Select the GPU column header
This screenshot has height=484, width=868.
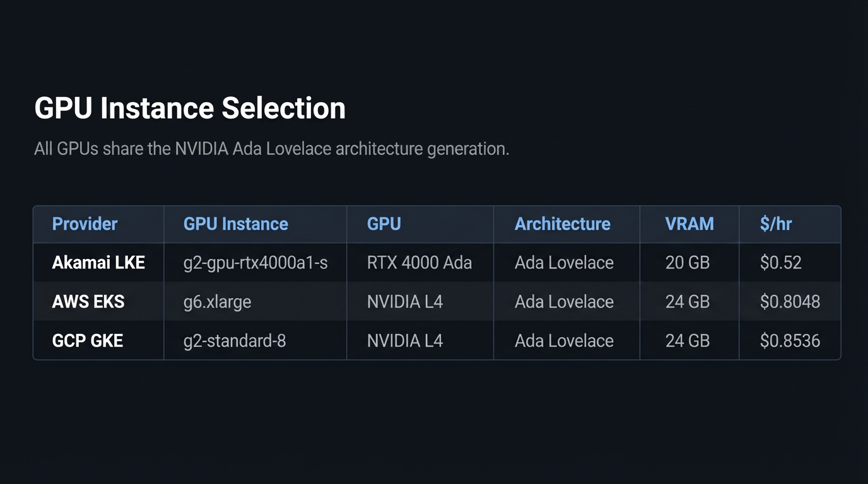point(384,224)
